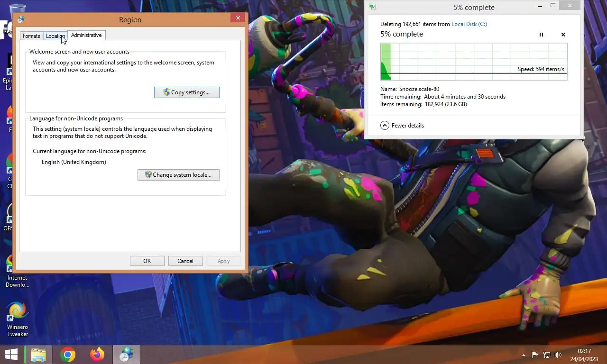Open Action Center flag icon
The width and height of the screenshot is (607, 364).
[535, 355]
